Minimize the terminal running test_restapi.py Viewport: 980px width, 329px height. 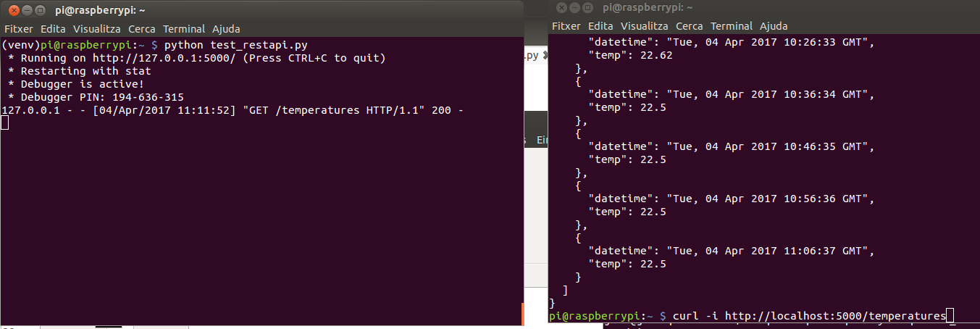coord(25,11)
